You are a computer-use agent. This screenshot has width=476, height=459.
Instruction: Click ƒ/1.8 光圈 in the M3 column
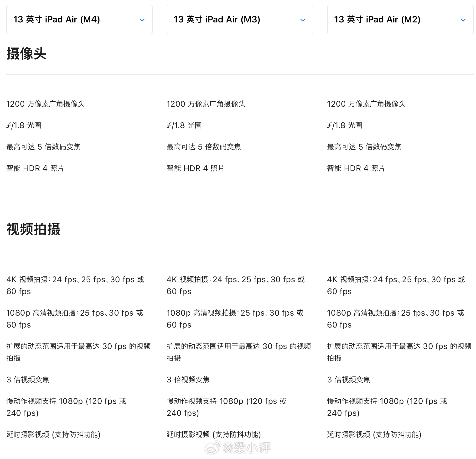(184, 125)
